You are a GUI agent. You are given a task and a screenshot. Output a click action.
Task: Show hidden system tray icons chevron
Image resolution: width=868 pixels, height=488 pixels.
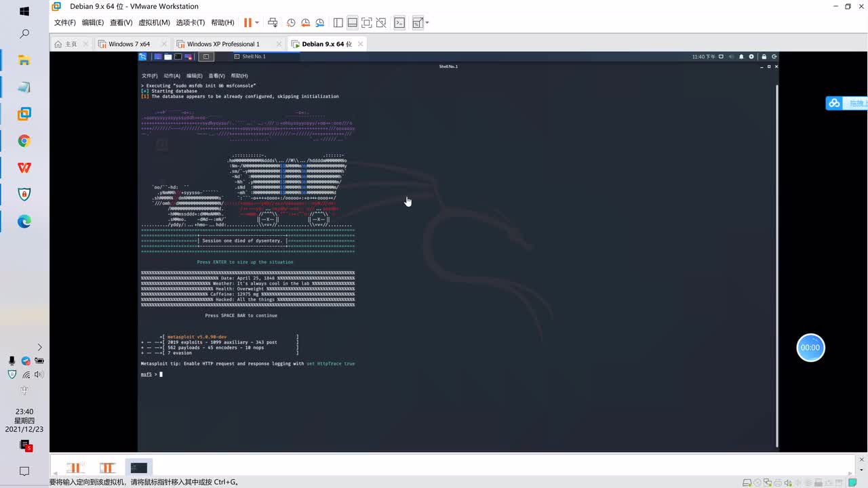click(x=39, y=347)
